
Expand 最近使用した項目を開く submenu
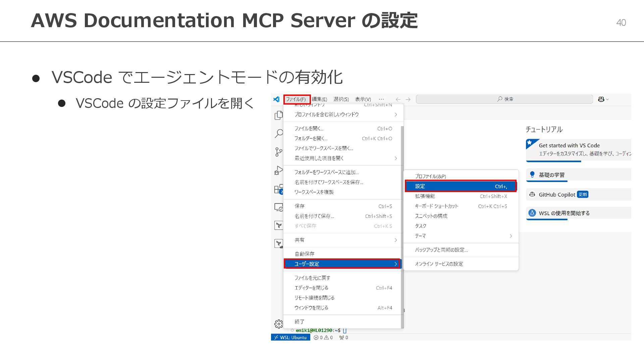(342, 158)
